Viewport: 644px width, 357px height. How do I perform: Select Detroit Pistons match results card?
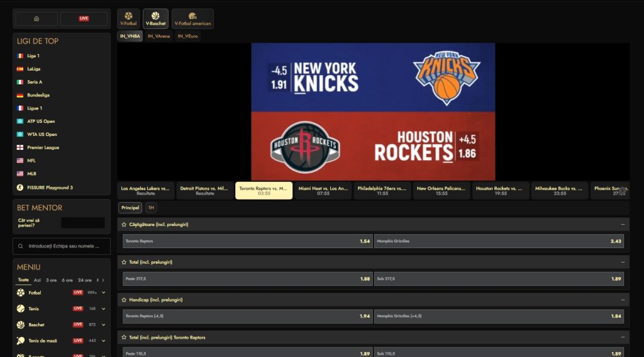click(205, 191)
